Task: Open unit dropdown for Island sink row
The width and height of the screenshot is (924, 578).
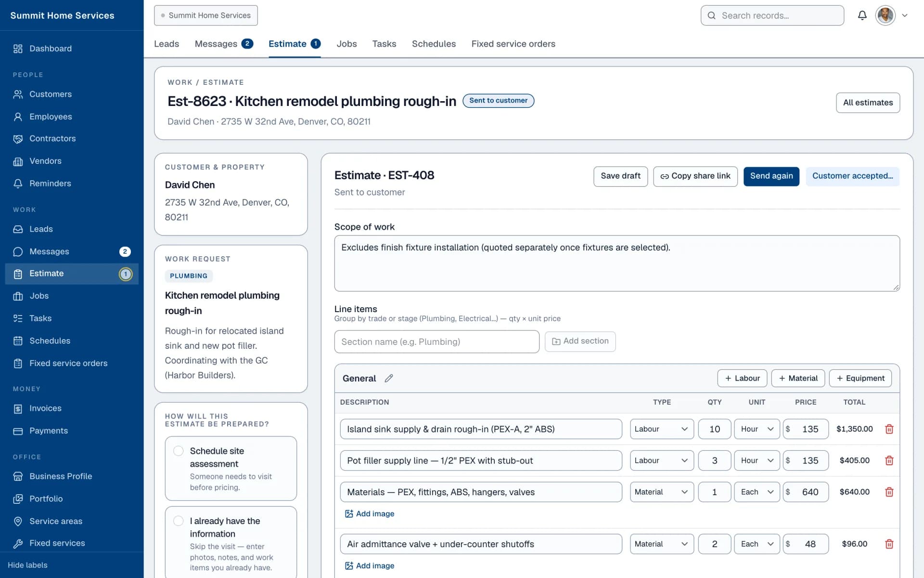Action: point(757,429)
